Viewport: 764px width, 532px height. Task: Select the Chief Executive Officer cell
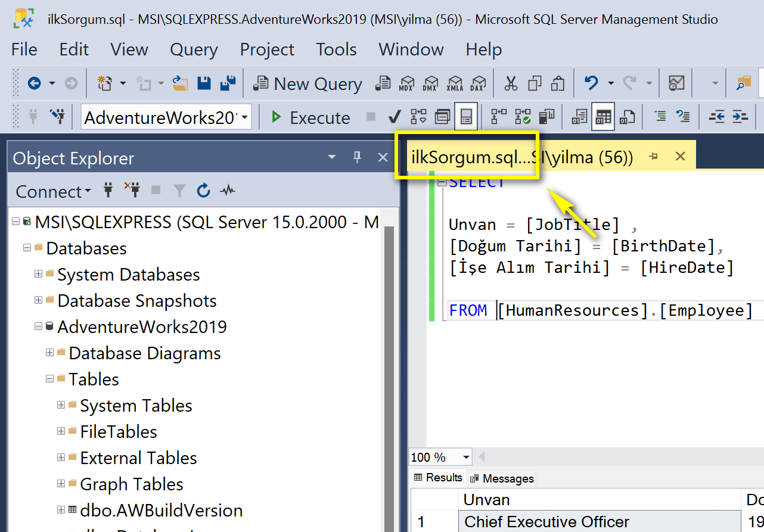click(599, 522)
